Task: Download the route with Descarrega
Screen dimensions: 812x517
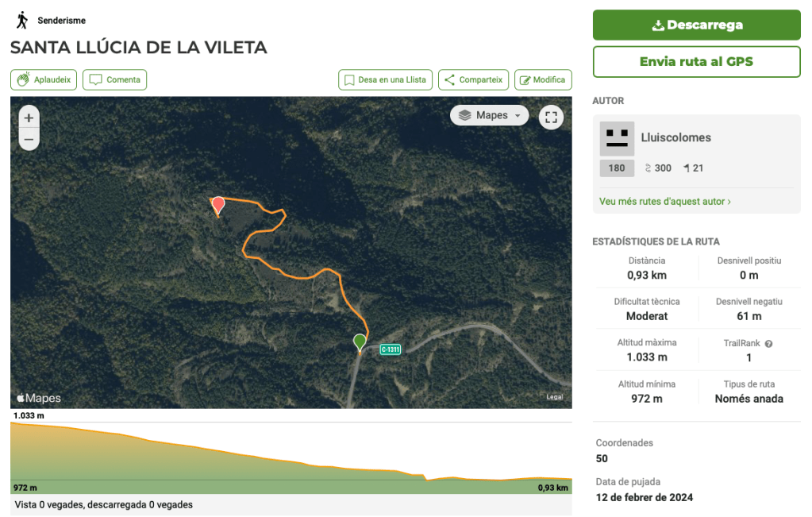Action: click(x=696, y=25)
